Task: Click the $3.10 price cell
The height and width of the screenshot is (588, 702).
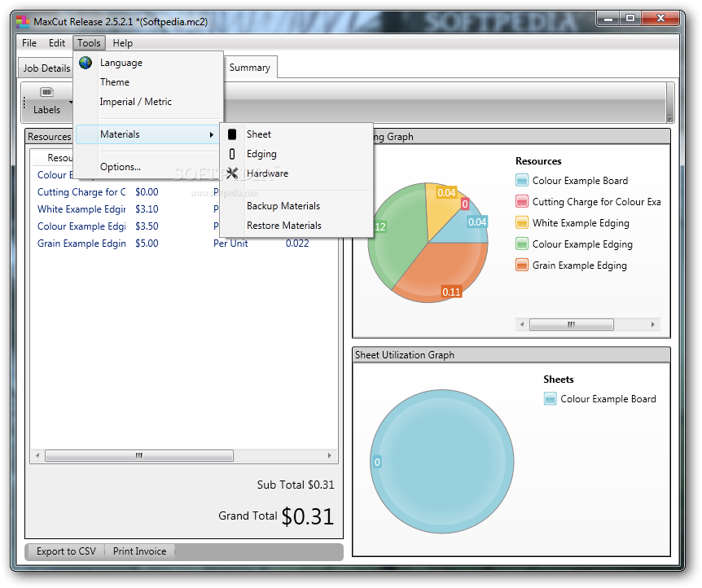Action: point(147,209)
